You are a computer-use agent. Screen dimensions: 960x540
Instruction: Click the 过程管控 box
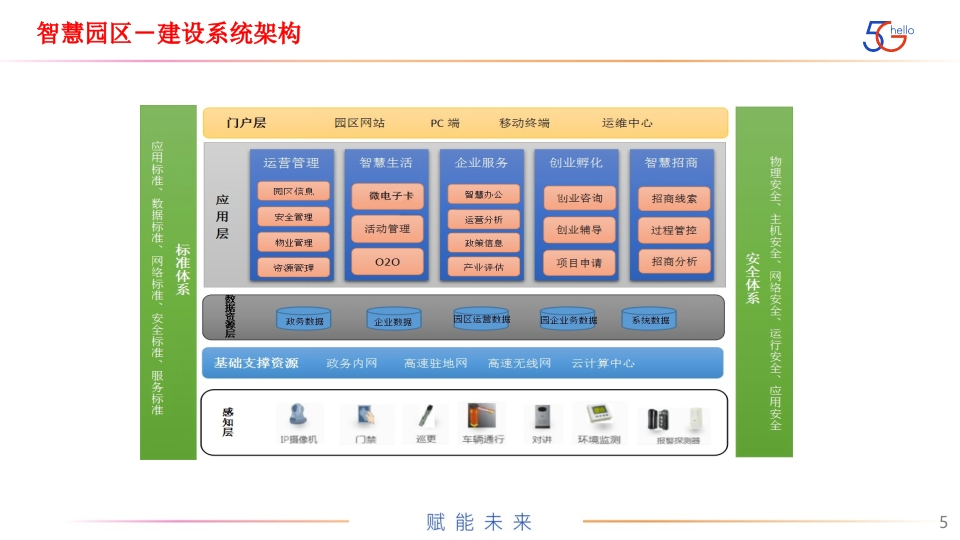tap(674, 230)
